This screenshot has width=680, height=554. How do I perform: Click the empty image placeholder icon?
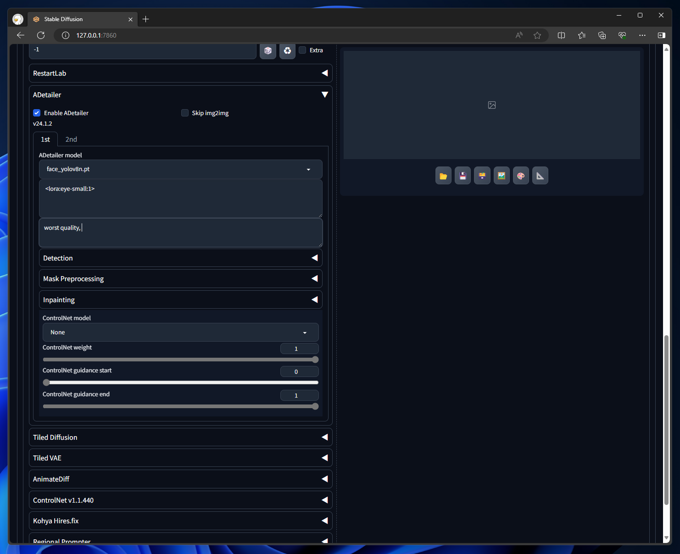coord(492,105)
